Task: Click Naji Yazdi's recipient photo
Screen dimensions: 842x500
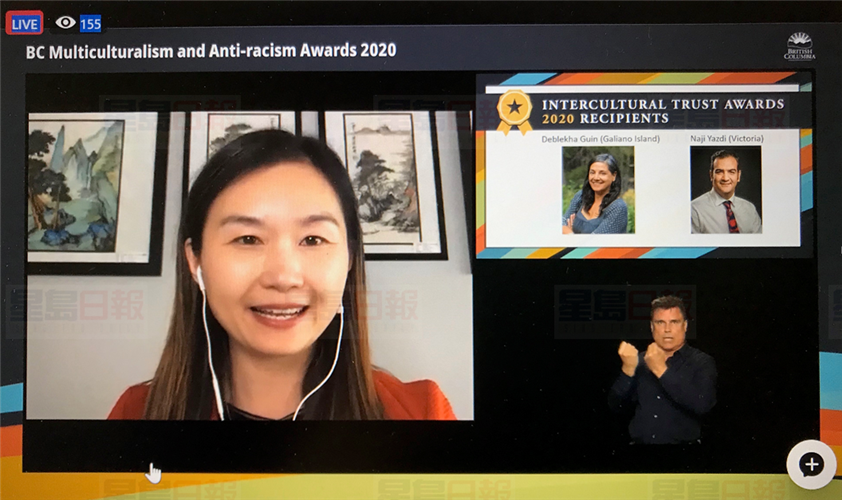Action: (725, 190)
